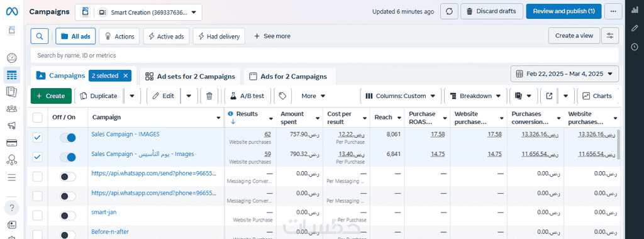The width and height of the screenshot is (644, 239).
Task: Click Review and publish (1) button
Action: [563, 11]
